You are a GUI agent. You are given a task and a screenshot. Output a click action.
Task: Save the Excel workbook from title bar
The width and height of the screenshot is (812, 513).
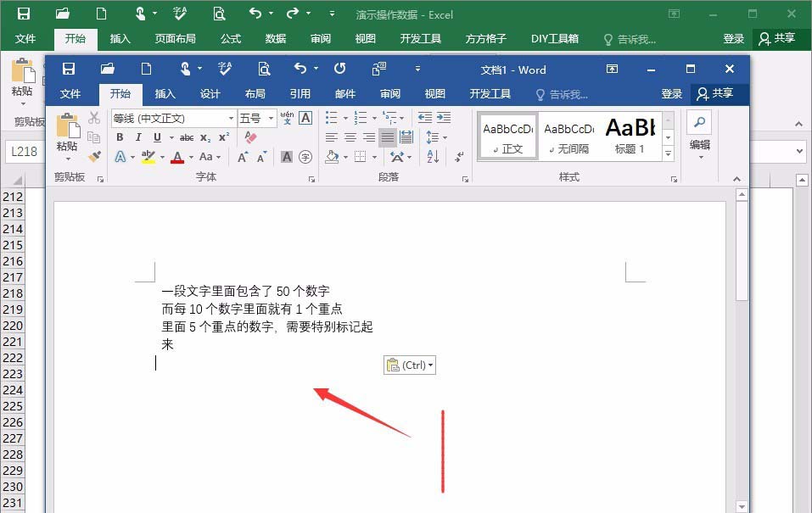coord(24,14)
